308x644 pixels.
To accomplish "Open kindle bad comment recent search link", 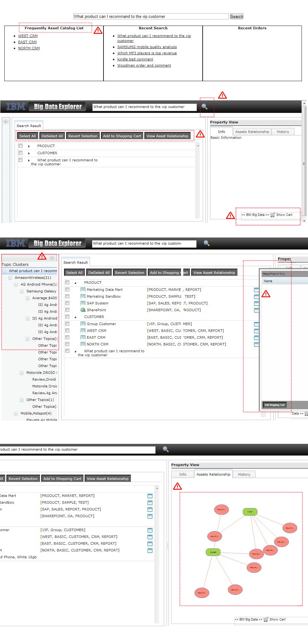I will tap(135, 59).
